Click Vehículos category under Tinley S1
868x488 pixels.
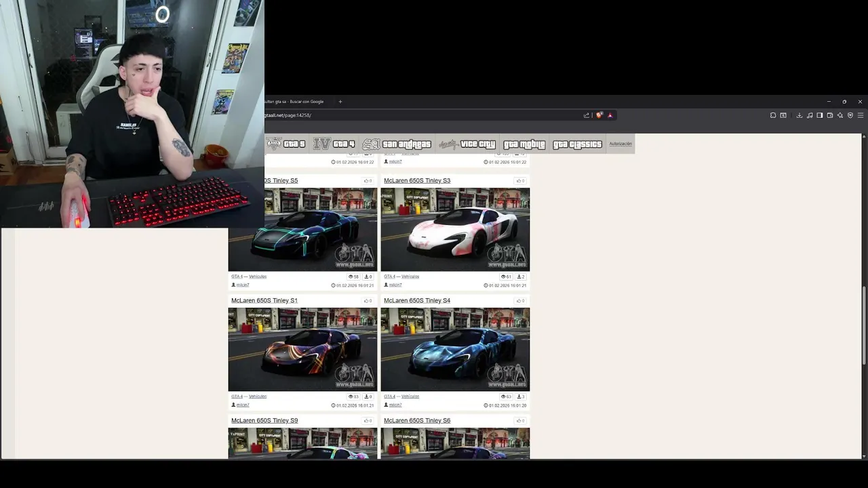(258, 396)
